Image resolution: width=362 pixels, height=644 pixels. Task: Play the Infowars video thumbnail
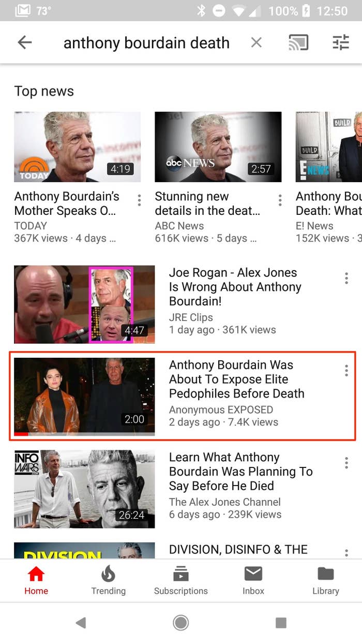click(84, 489)
